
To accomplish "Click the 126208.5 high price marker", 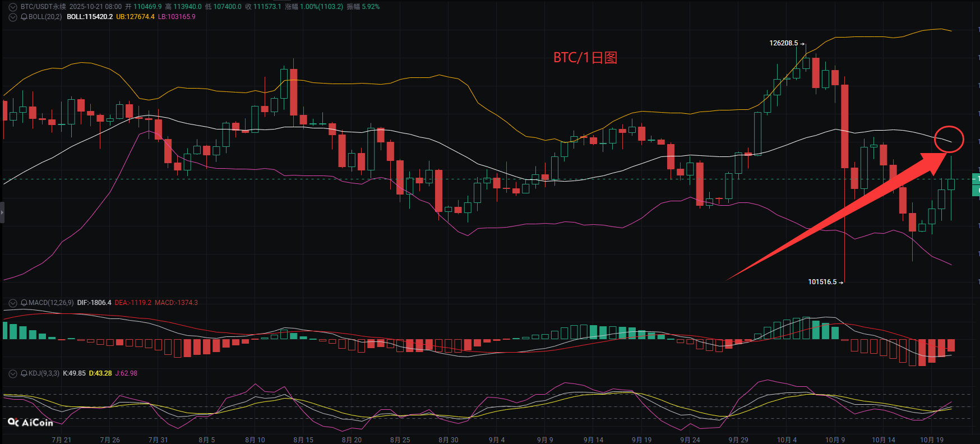I will click(x=783, y=43).
